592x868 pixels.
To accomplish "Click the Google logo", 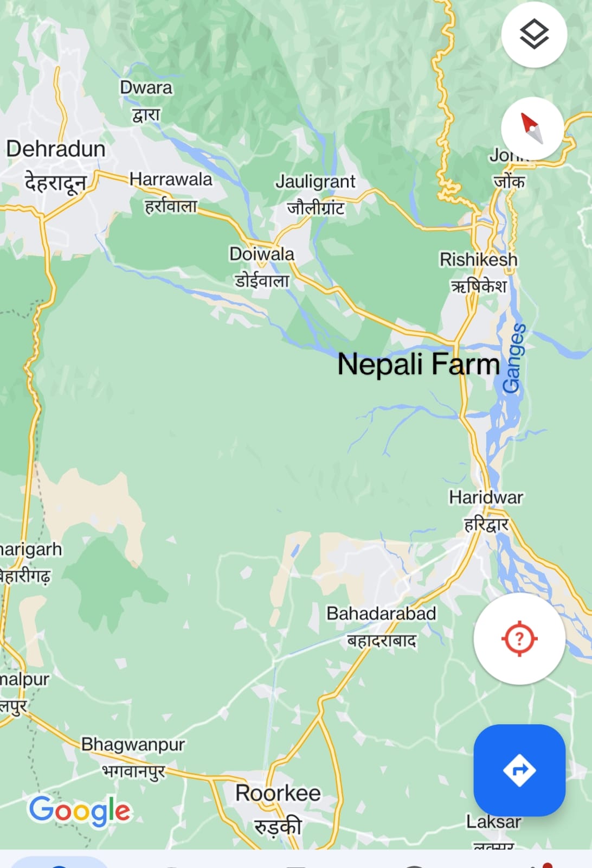I will 80,811.
